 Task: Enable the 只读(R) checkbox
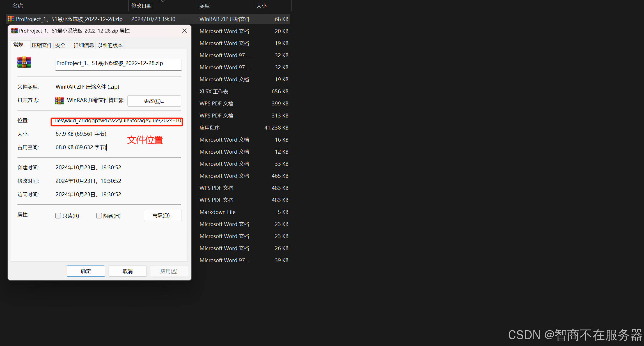58,216
